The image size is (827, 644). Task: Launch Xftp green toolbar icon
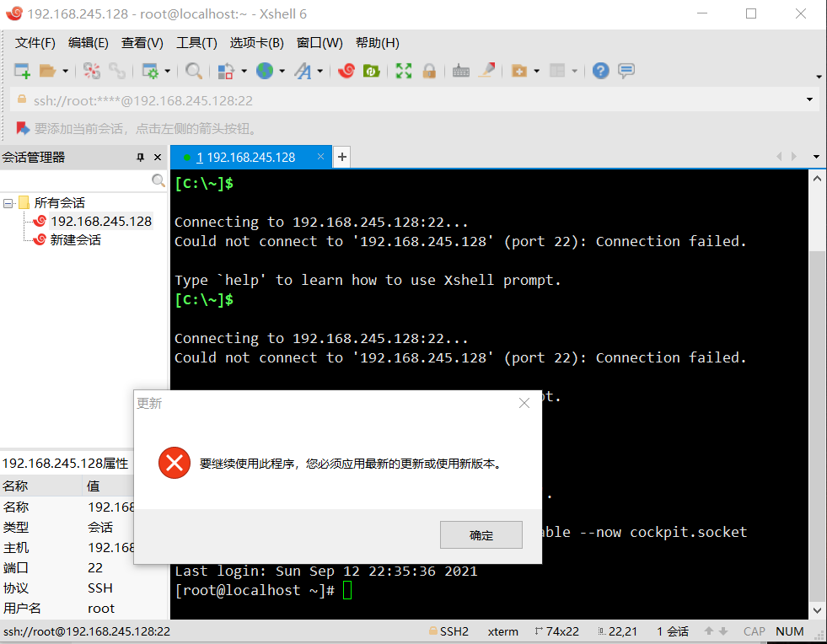371,71
